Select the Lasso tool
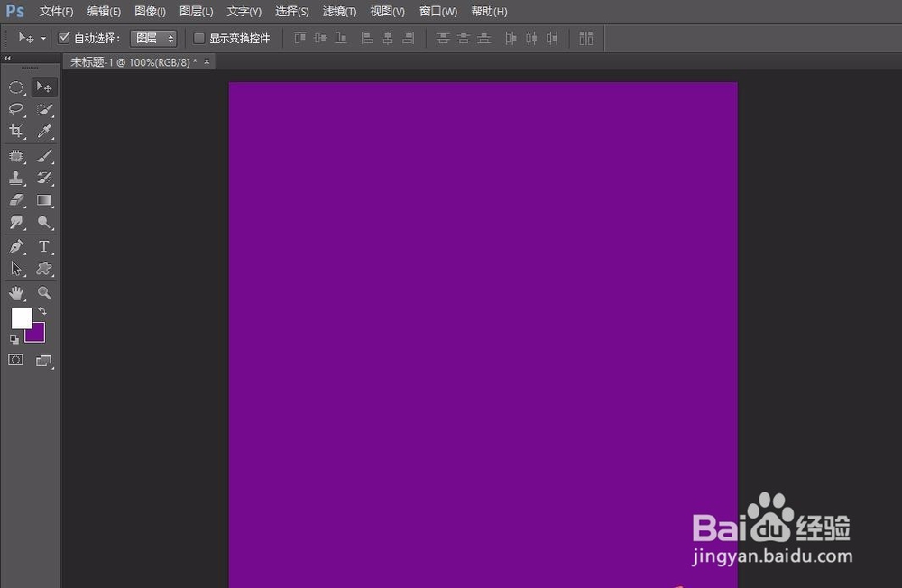The width and height of the screenshot is (902, 588). 16,109
